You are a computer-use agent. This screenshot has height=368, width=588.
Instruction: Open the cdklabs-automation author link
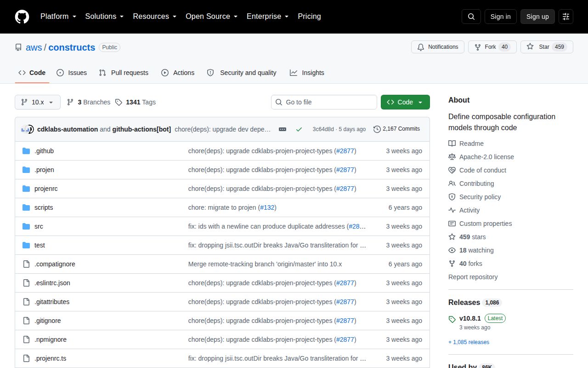(x=68, y=129)
